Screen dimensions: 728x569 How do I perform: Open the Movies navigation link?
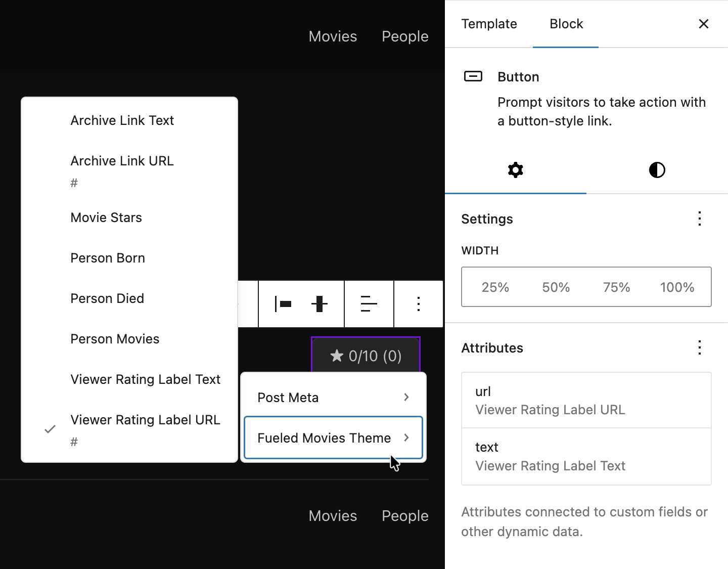[x=332, y=36]
